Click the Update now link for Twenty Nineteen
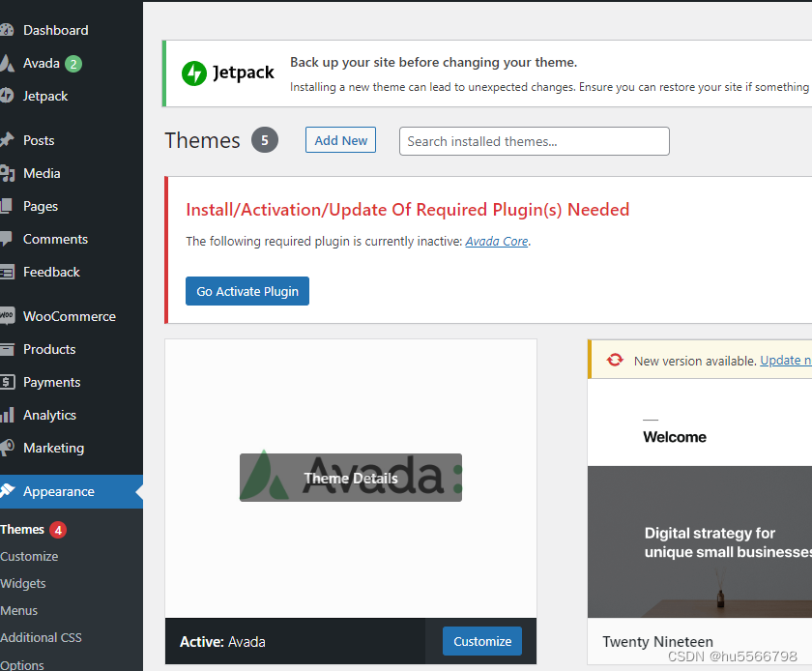 786,360
